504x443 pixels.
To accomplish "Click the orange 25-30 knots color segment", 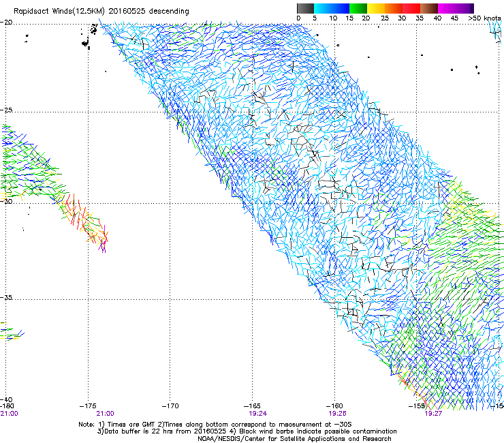I will pos(394,8).
